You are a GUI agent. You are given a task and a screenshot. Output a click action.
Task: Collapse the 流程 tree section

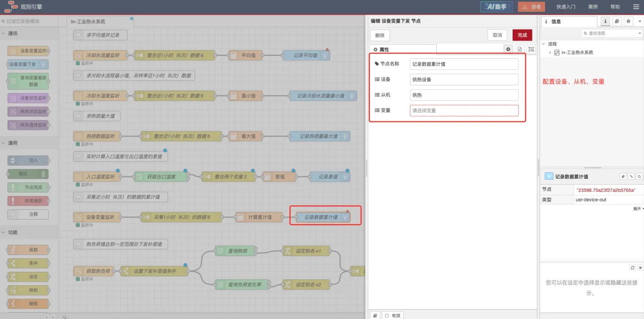click(x=544, y=44)
